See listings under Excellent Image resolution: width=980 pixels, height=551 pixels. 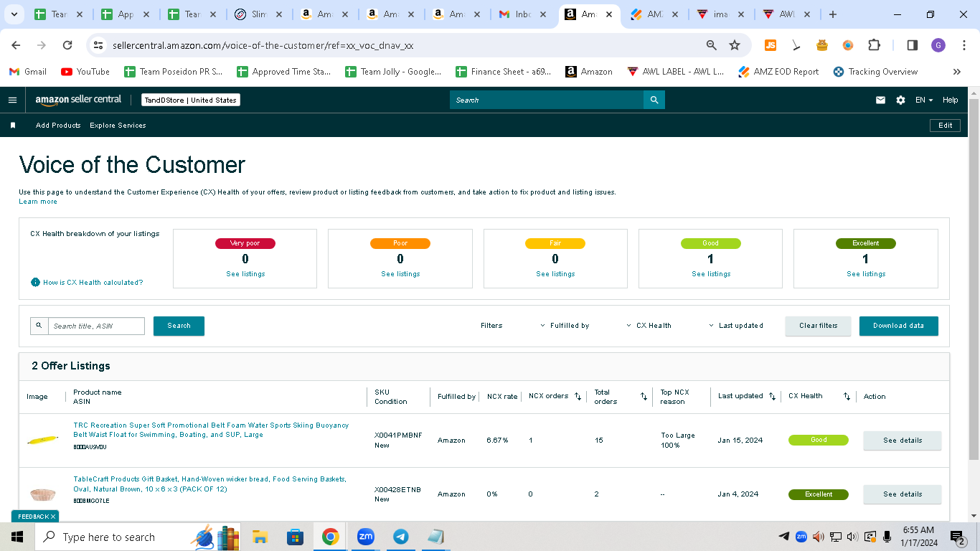(x=866, y=274)
